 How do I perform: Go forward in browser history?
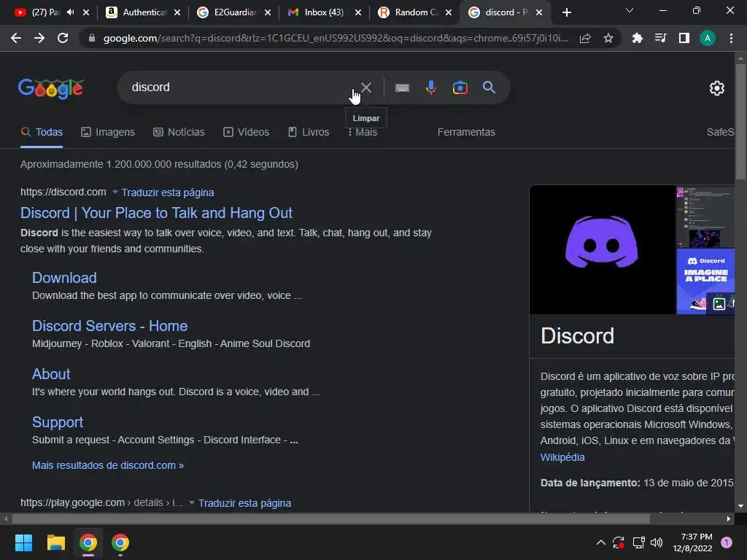39,38
